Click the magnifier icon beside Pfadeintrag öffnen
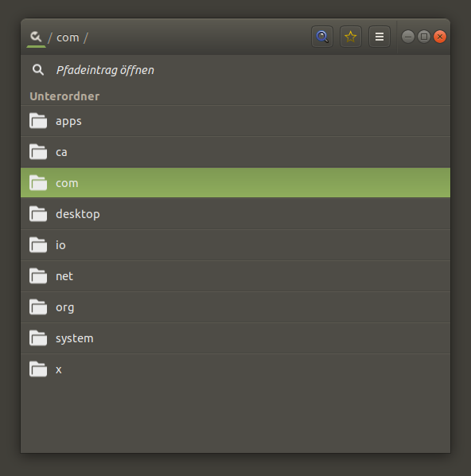 click(x=38, y=70)
